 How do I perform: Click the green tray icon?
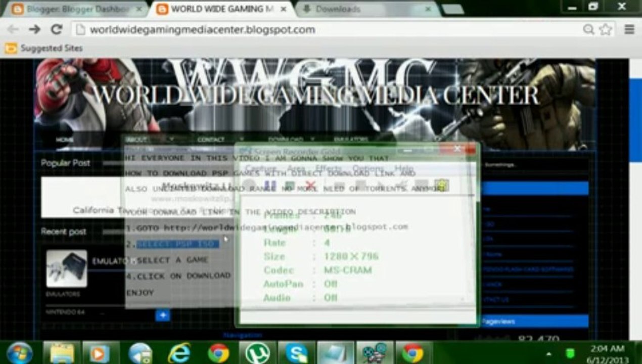pyautogui.click(x=570, y=353)
